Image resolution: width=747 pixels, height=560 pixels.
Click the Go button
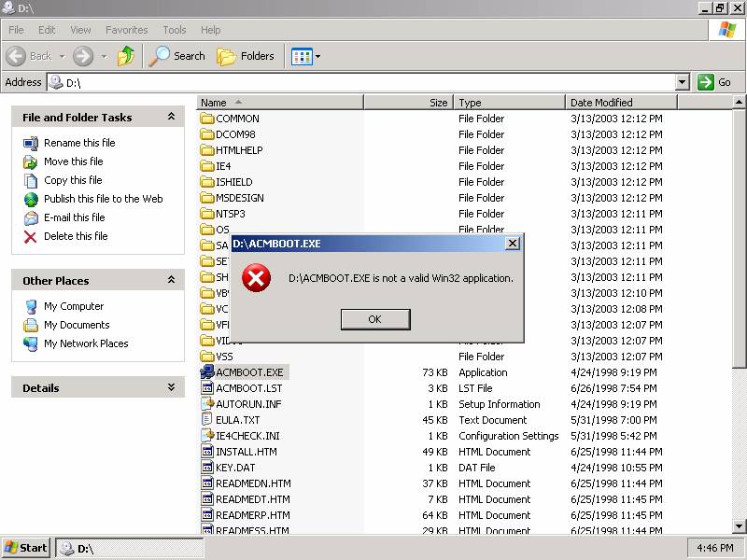714,82
